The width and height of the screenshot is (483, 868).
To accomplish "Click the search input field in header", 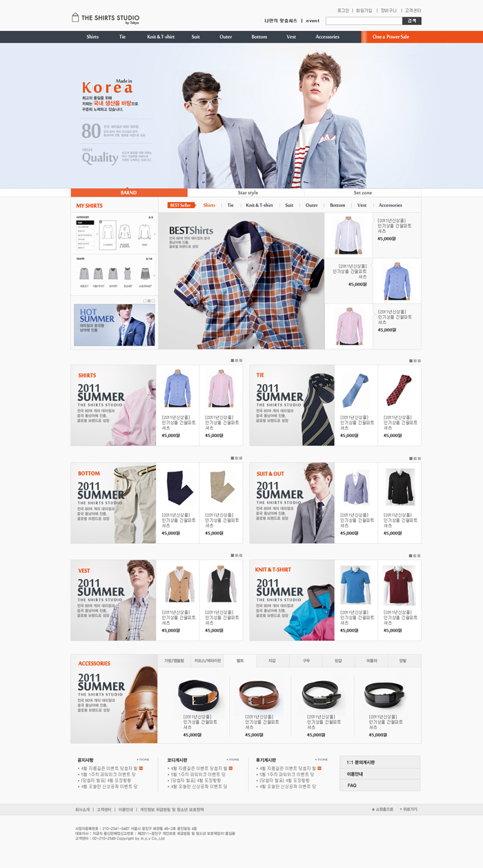I will pos(363,21).
